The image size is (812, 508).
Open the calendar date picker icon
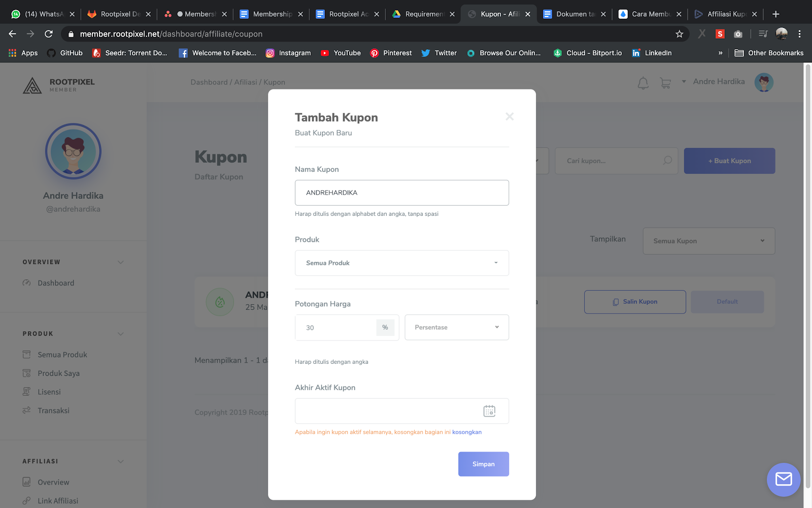tap(489, 411)
